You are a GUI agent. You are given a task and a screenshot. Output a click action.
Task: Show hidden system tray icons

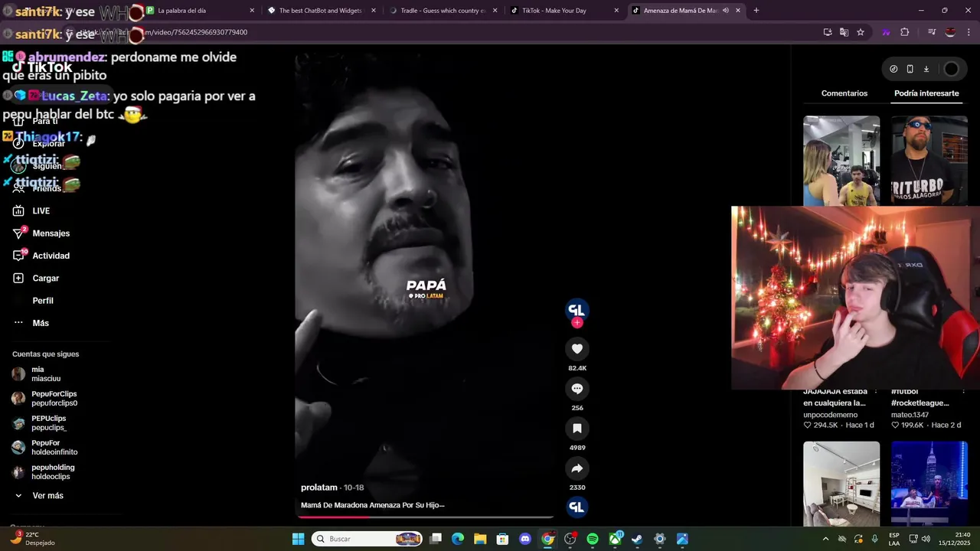point(825,539)
